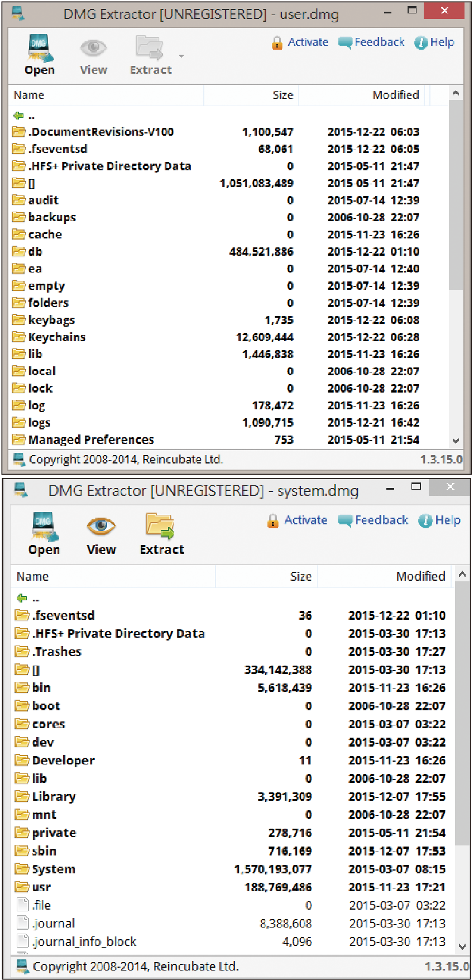Select the 'empty' folder name

click(46, 286)
